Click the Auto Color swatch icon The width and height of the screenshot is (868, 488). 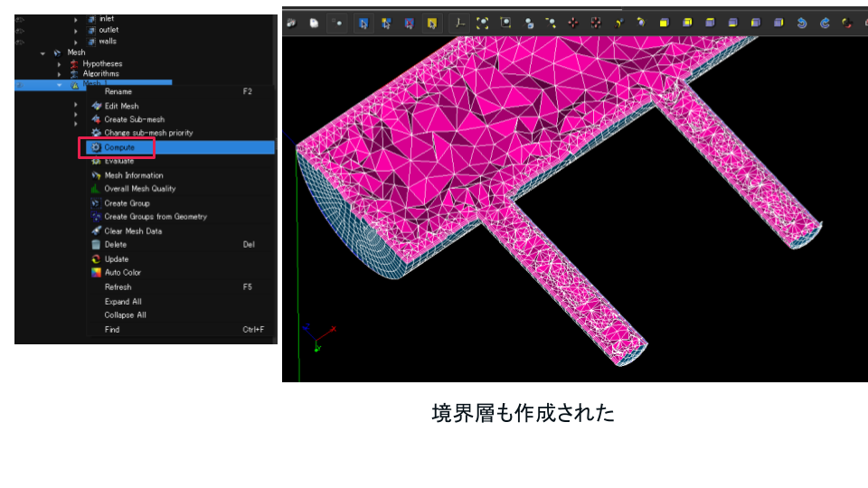[97, 273]
